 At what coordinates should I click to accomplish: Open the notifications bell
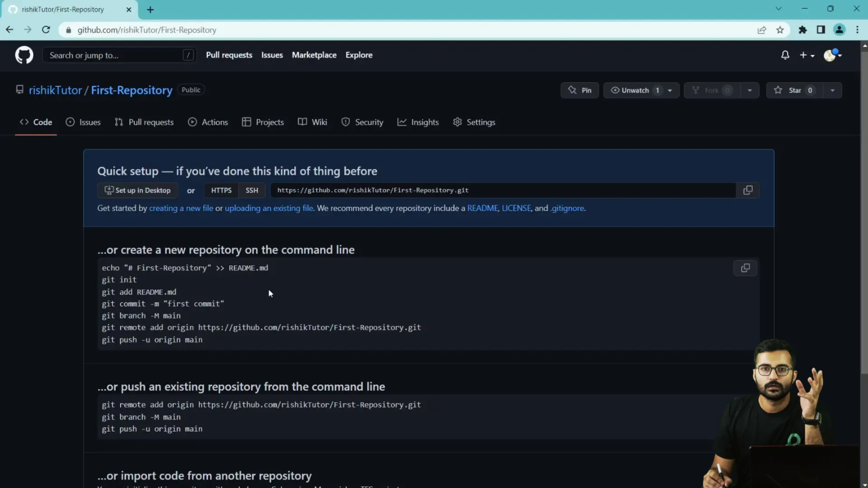click(785, 55)
